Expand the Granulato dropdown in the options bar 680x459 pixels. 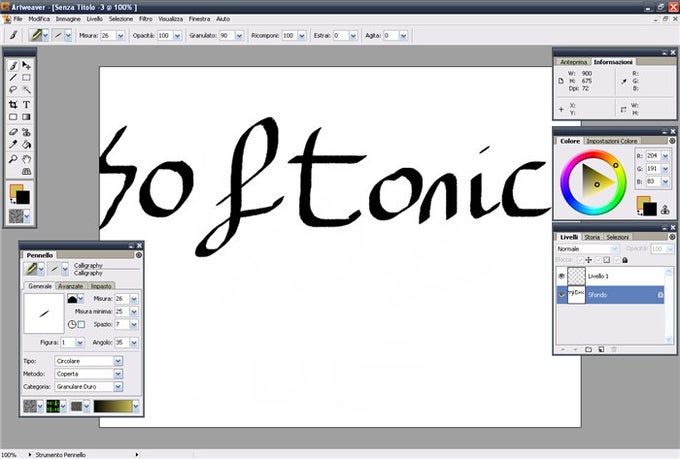[x=239, y=36]
